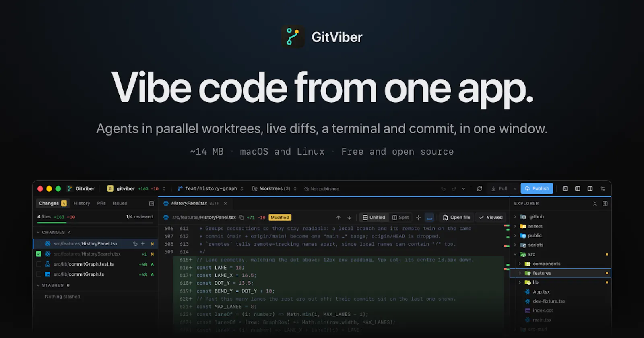Click the GitViber logo at the top
This screenshot has width=644, height=338.
(x=293, y=37)
